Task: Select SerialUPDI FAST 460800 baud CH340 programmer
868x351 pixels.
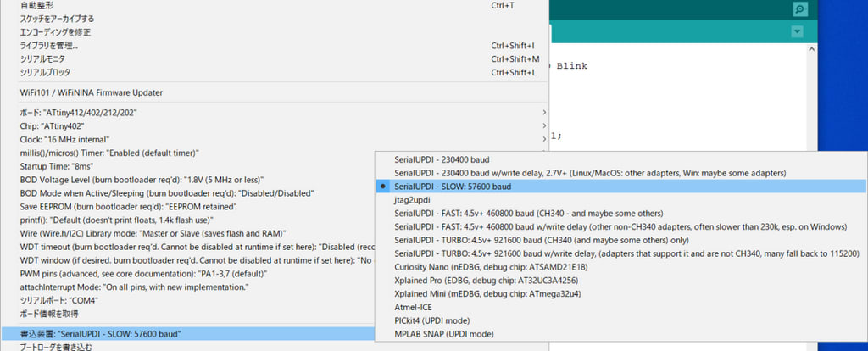Action: (620, 213)
